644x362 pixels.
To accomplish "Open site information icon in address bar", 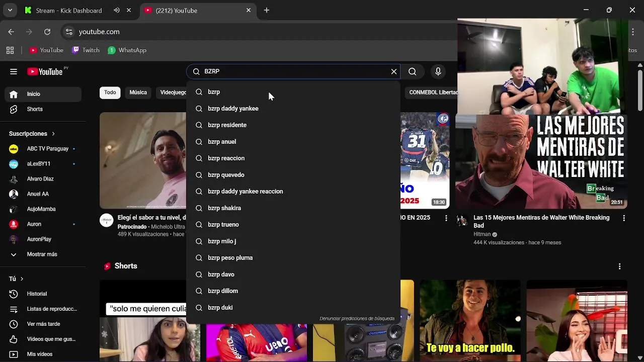I will point(68,32).
